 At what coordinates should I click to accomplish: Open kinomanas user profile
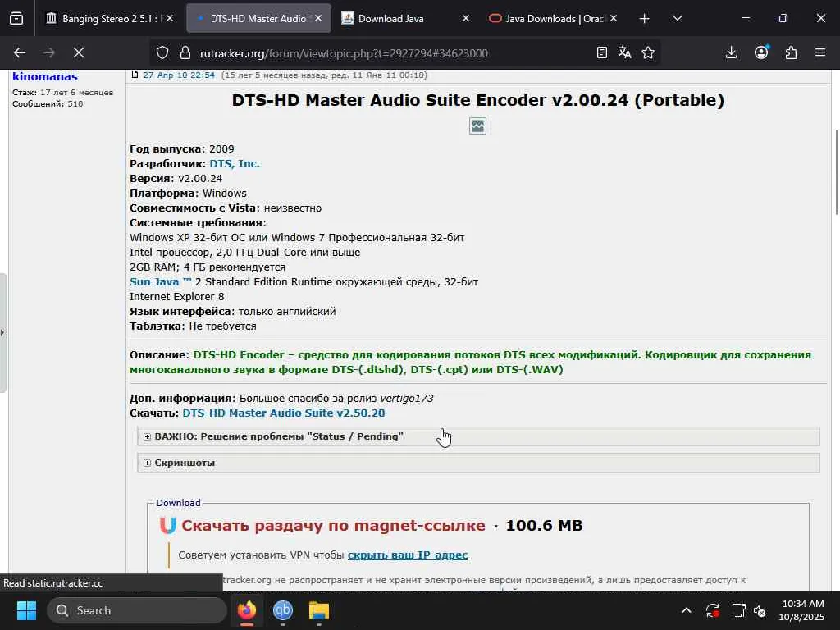45,76
